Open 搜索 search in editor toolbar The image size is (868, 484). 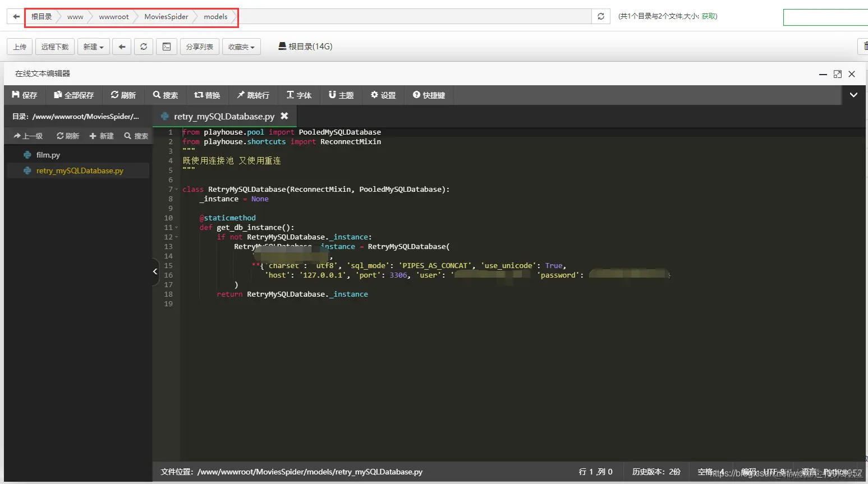166,95
